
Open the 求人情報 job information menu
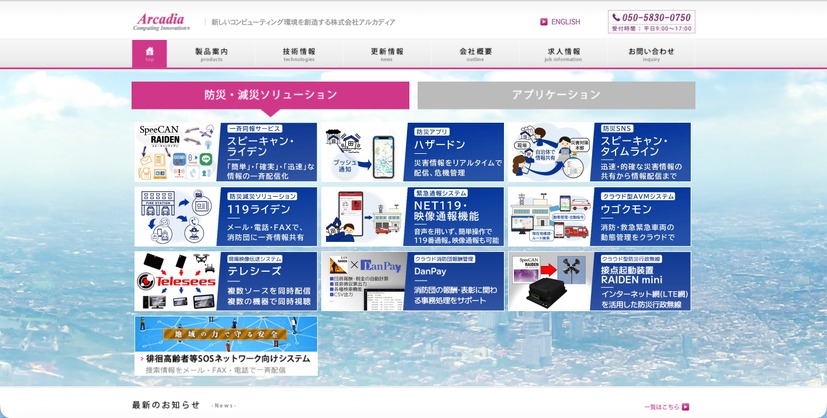point(563,54)
